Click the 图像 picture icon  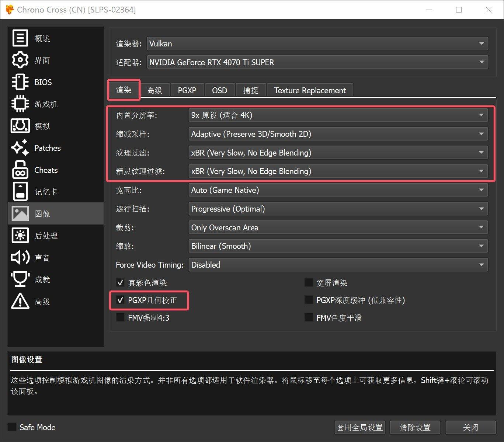tap(20, 213)
